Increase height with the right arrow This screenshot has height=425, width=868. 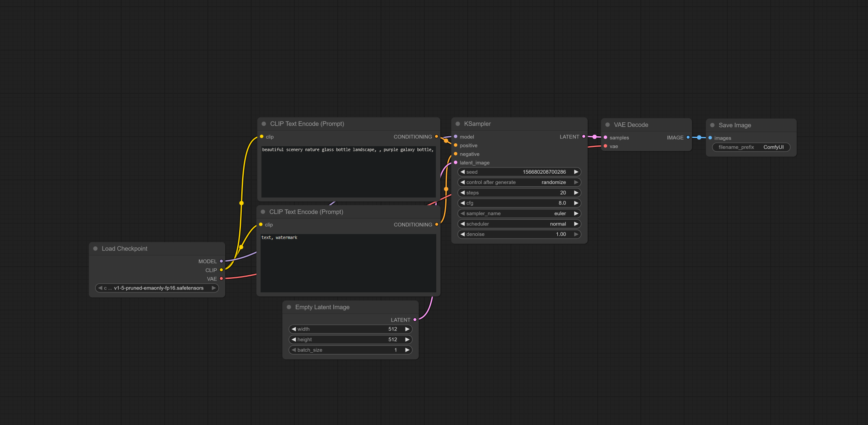pyautogui.click(x=407, y=340)
